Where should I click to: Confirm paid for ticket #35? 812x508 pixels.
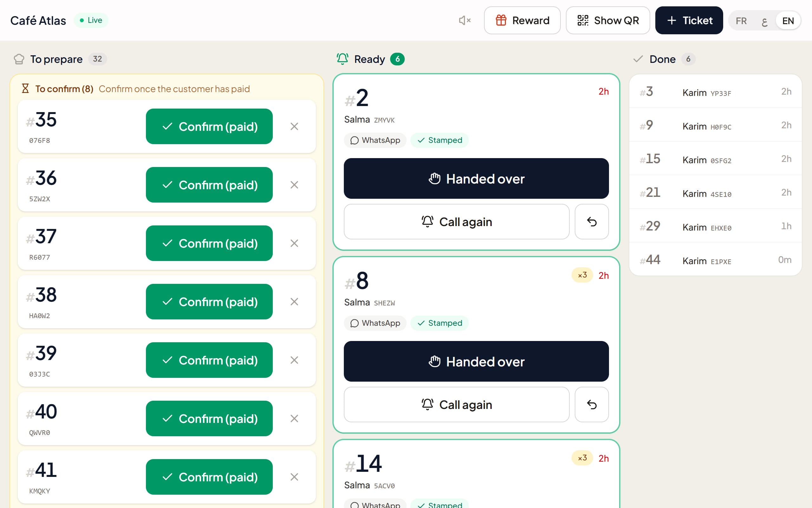click(209, 126)
